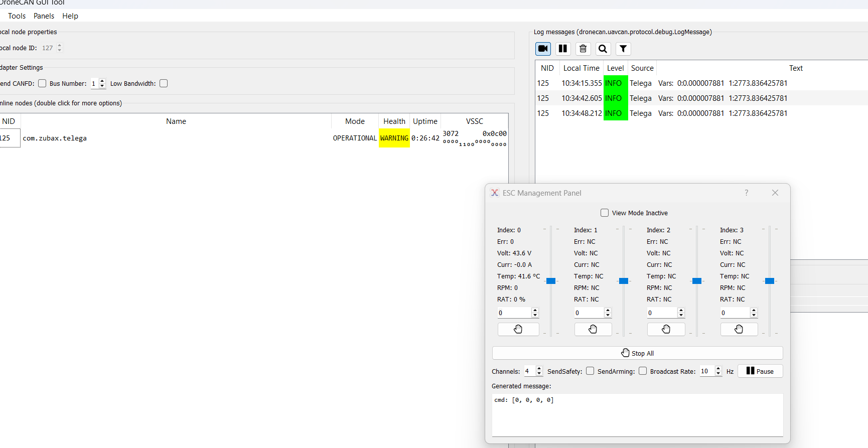Click ESC index 1 slider handle
The image size is (868, 448).
[x=624, y=281]
